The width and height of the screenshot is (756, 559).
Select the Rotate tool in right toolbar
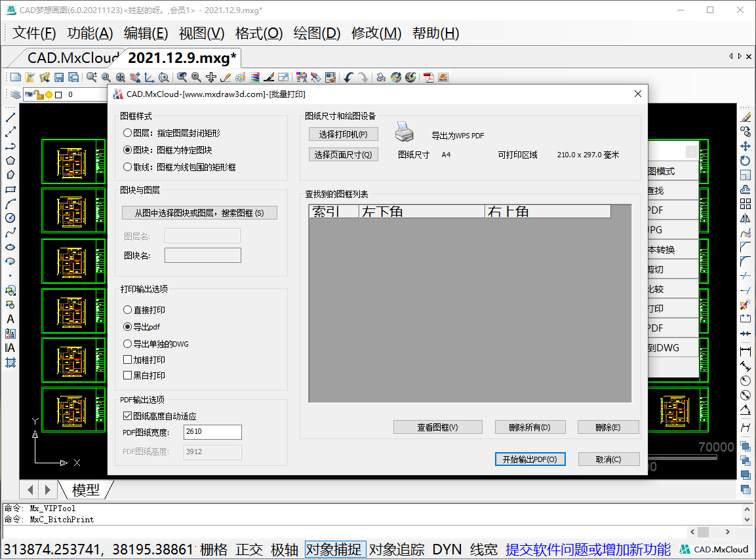[x=746, y=161]
